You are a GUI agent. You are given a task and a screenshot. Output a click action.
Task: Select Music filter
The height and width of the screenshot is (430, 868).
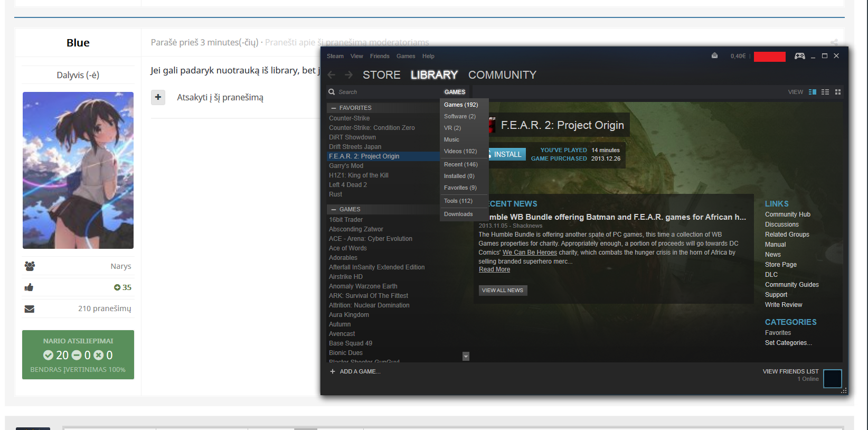point(464,139)
